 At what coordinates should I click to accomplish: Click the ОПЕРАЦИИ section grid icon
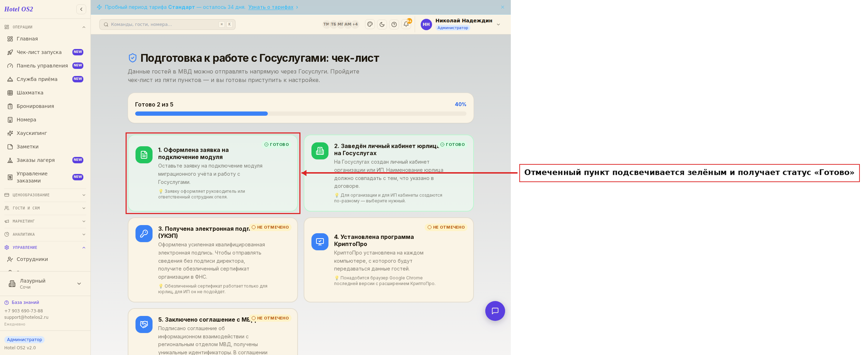coord(7,27)
